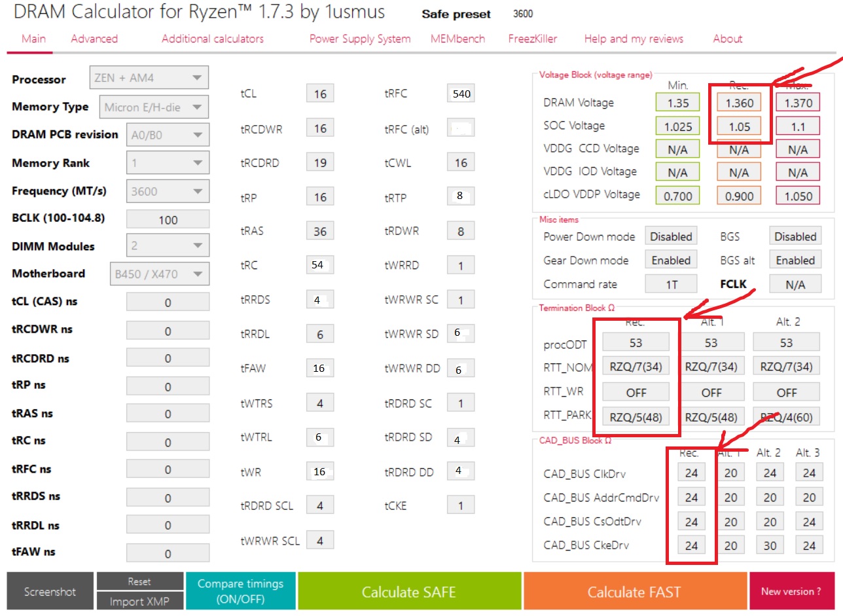Switch to the Main tab
The image size is (843, 616).
coord(33,39)
